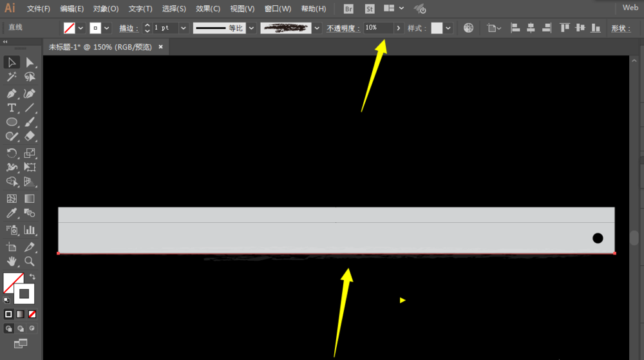Image resolution: width=644 pixels, height=360 pixels.
Task: Open the 对象(O) menu
Action: tap(106, 8)
